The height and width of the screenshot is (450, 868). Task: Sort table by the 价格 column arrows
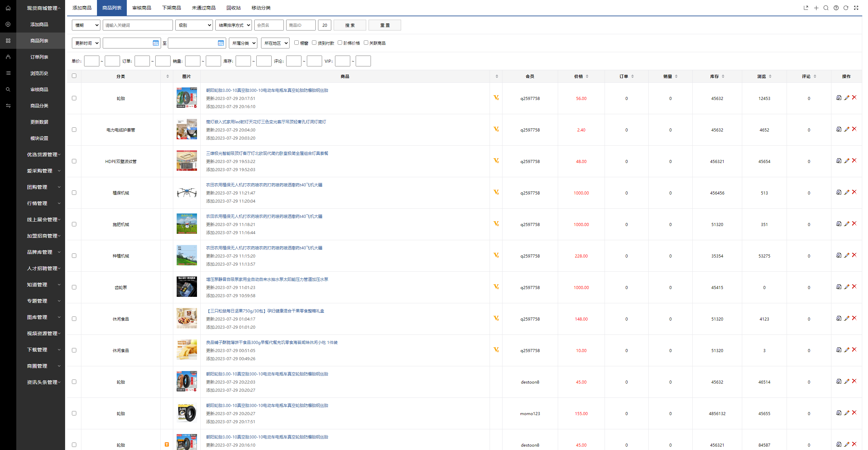click(x=587, y=77)
